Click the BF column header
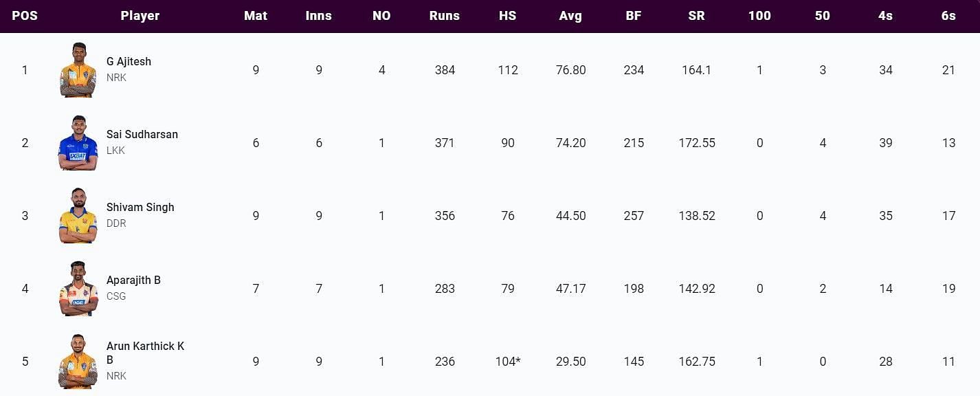The height and width of the screenshot is (396, 980). click(634, 16)
